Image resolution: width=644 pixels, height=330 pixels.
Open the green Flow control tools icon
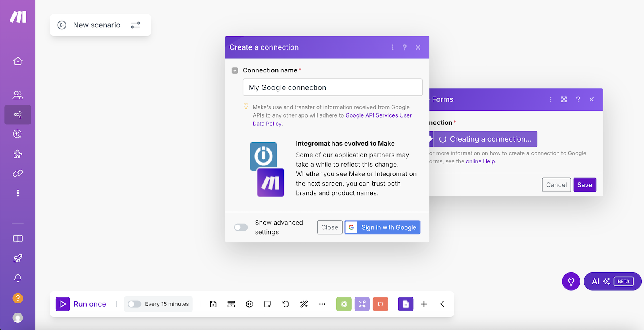tap(344, 304)
